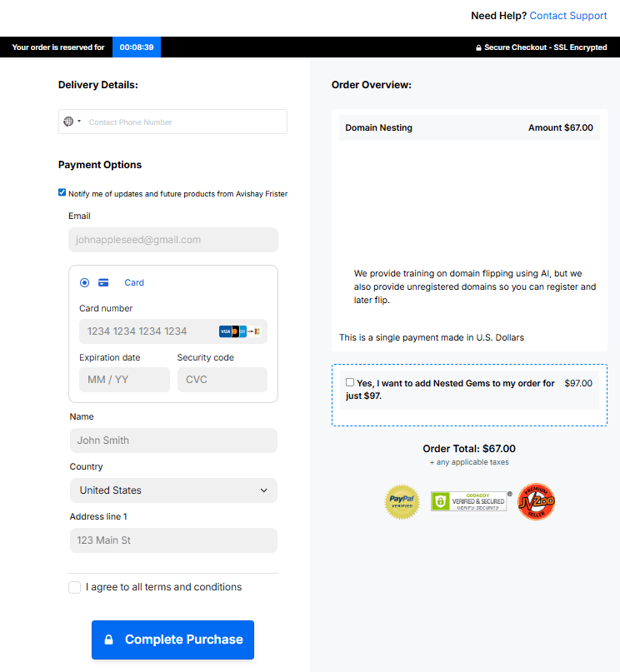Screen dimensions: 620x672
Task: Click the Email input field
Action: pos(173,240)
